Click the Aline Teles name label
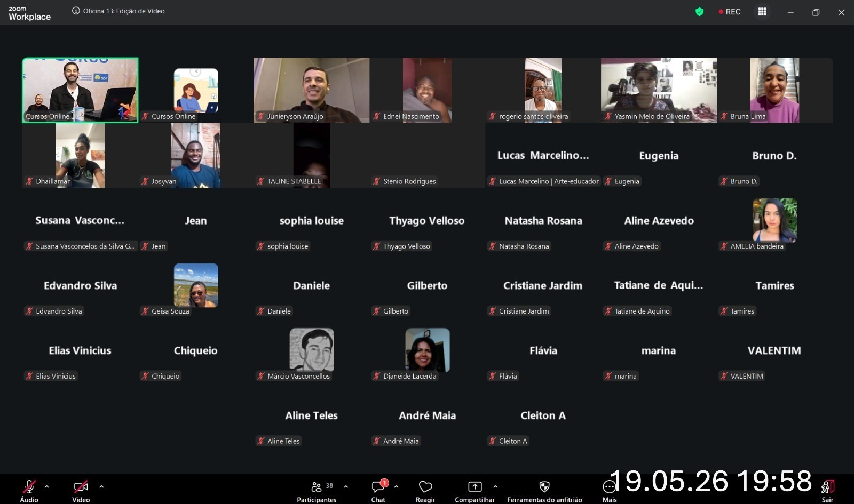This screenshot has width=854, height=504. (283, 442)
